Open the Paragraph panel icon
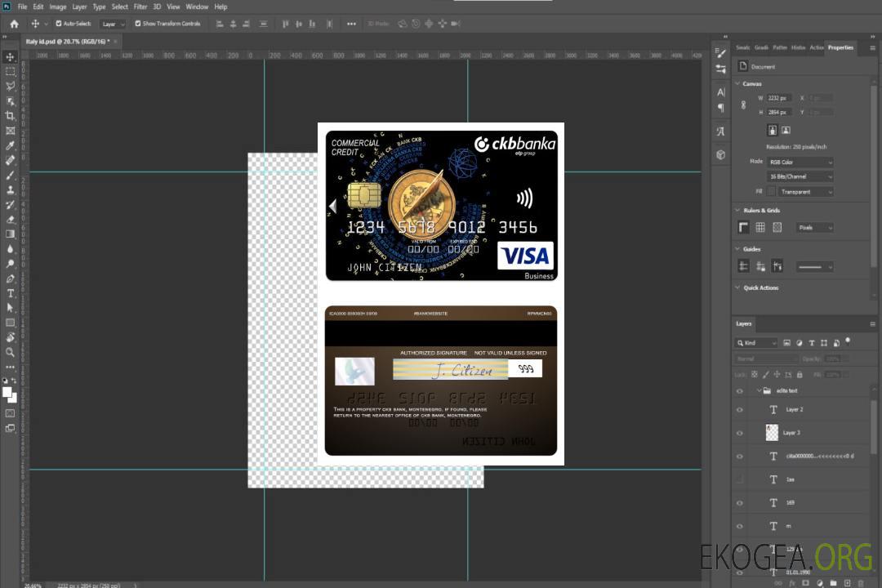The height and width of the screenshot is (588, 882). (x=721, y=108)
